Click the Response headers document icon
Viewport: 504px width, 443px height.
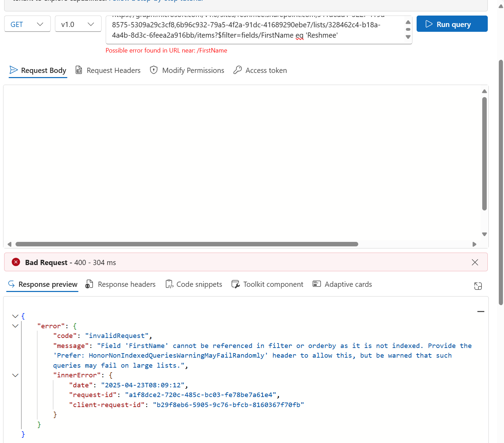pos(89,284)
